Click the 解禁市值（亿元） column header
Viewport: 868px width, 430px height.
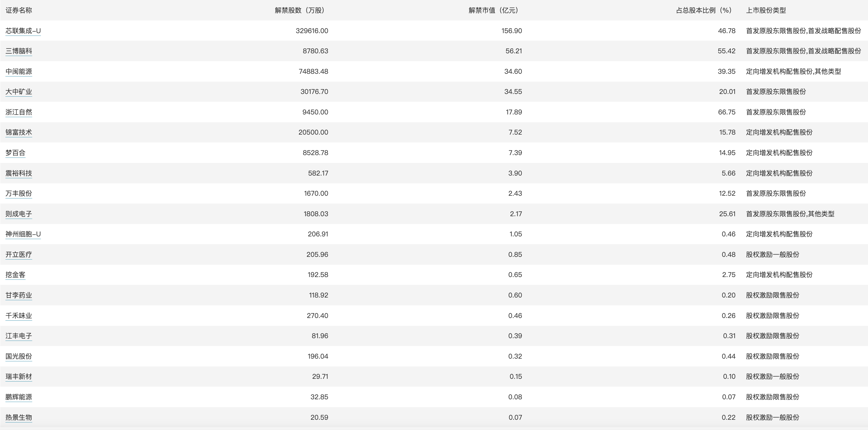click(493, 11)
